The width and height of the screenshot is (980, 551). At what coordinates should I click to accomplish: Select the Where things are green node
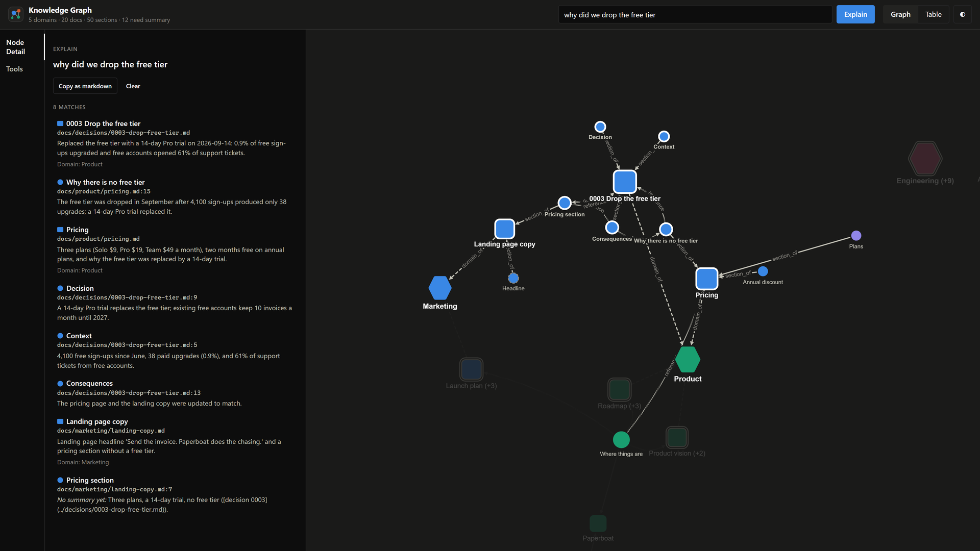tap(621, 440)
